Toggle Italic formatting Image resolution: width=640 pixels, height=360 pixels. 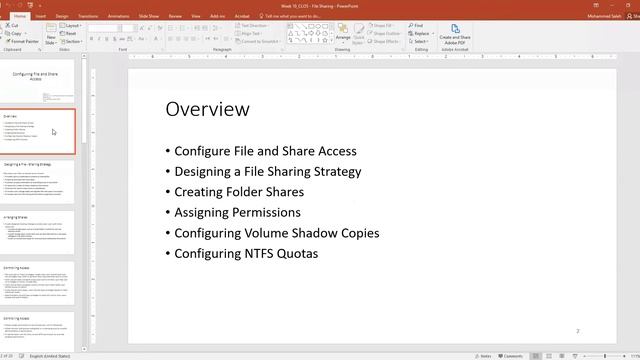pos(99,39)
